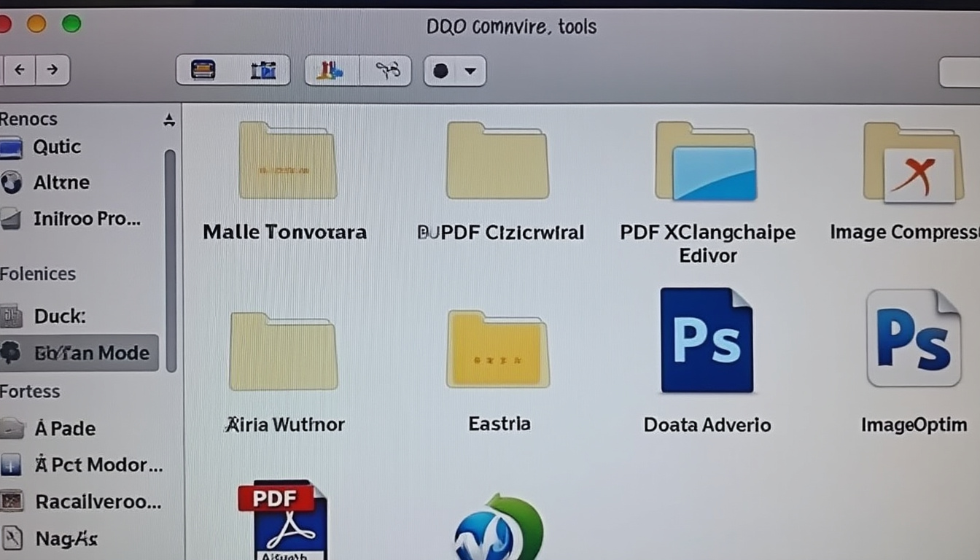Click the back navigation arrow
This screenshot has height=560, width=980.
(x=20, y=70)
